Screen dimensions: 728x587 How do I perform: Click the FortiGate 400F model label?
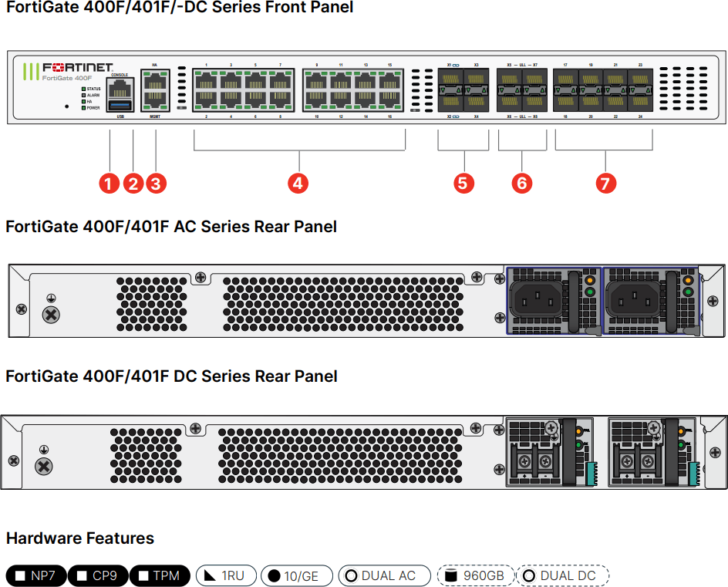[67, 78]
